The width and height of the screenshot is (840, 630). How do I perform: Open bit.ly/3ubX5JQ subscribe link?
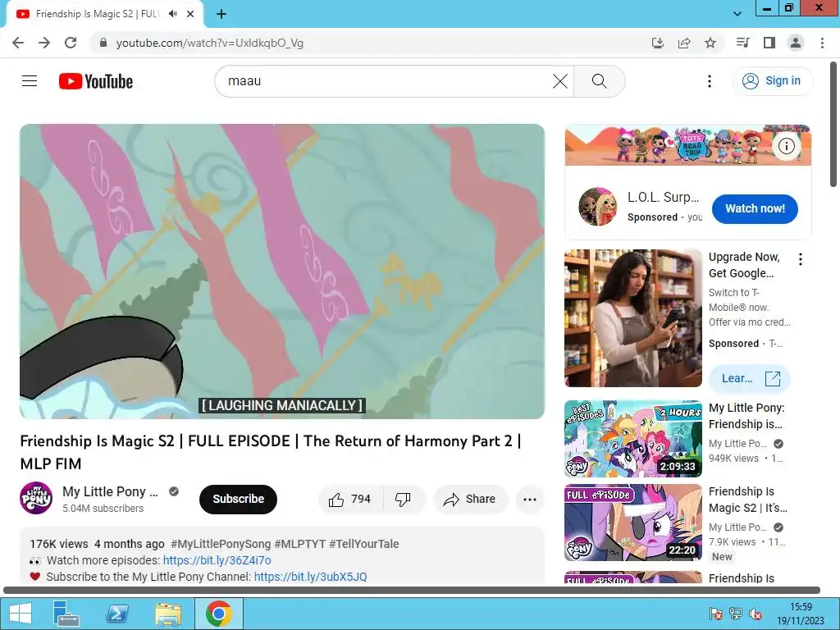pos(310,577)
